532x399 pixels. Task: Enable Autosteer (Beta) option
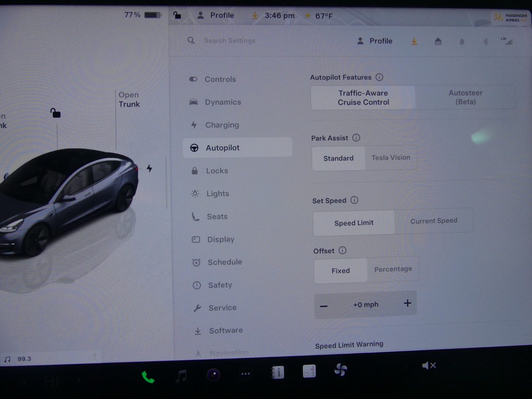465,98
